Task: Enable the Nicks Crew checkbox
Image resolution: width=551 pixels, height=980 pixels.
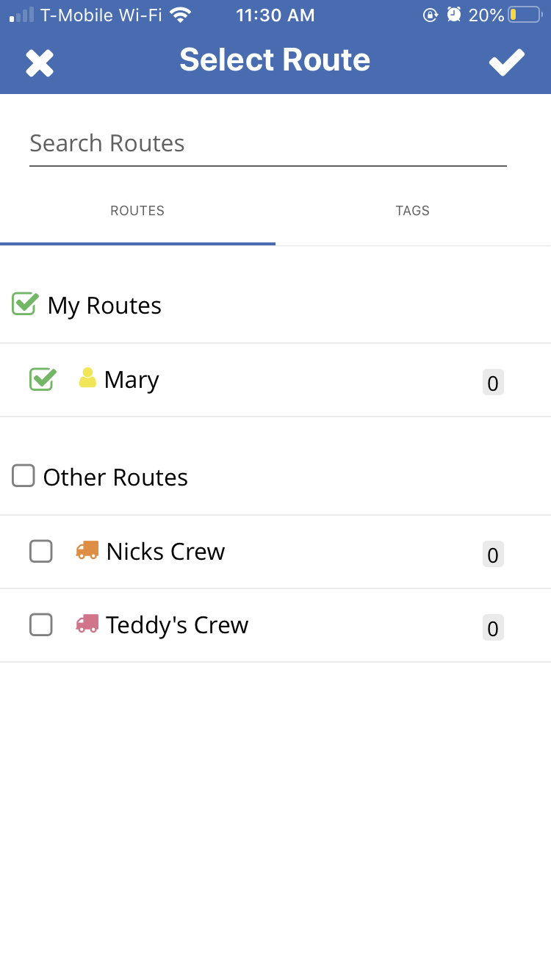Action: [41, 551]
